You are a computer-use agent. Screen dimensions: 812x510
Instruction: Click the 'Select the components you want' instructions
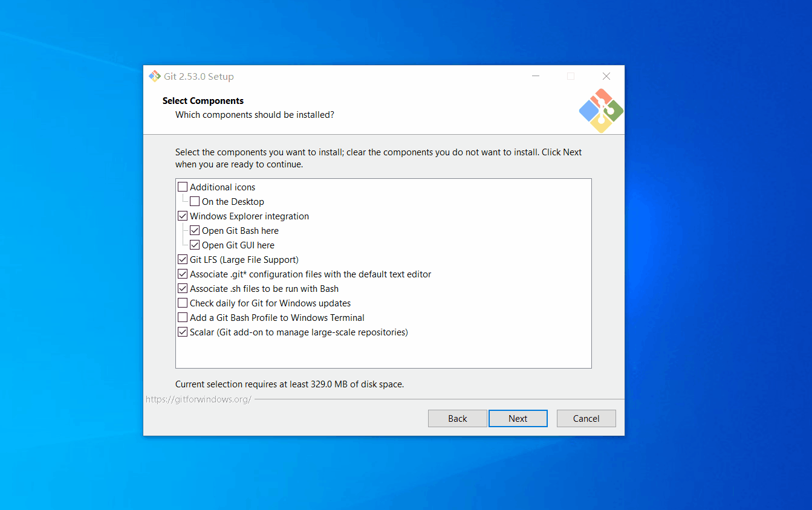click(x=378, y=158)
